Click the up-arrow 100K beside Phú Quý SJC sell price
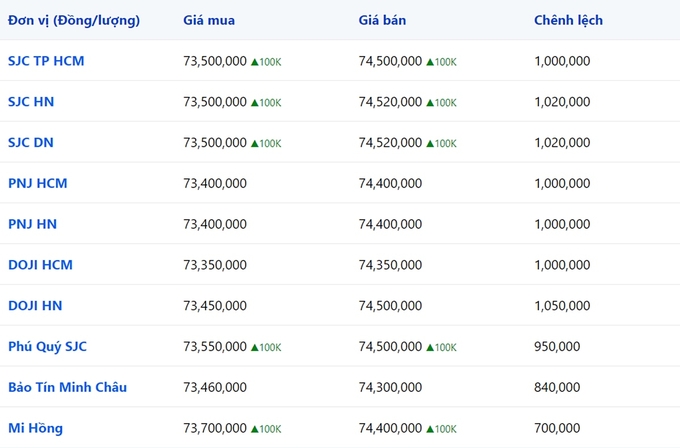Image resolution: width=680 pixels, height=448 pixels. tap(441, 347)
